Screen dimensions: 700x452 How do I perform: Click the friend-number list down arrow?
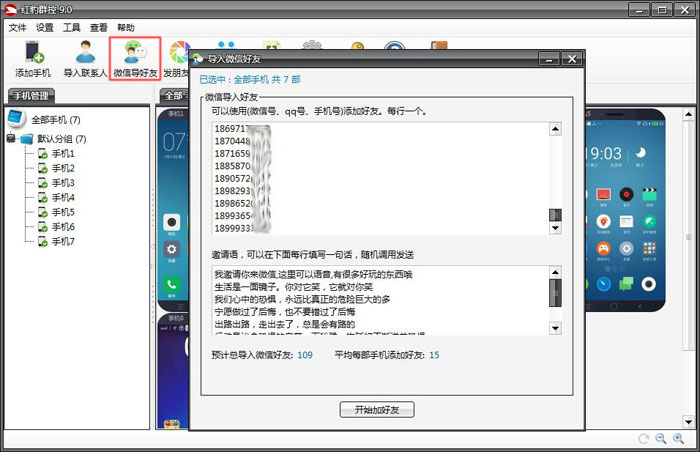[x=555, y=228]
